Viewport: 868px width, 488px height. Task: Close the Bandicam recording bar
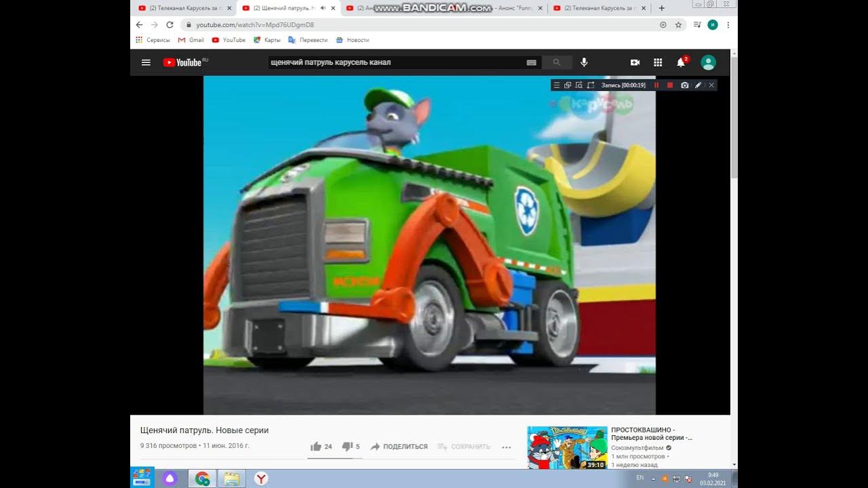[711, 85]
